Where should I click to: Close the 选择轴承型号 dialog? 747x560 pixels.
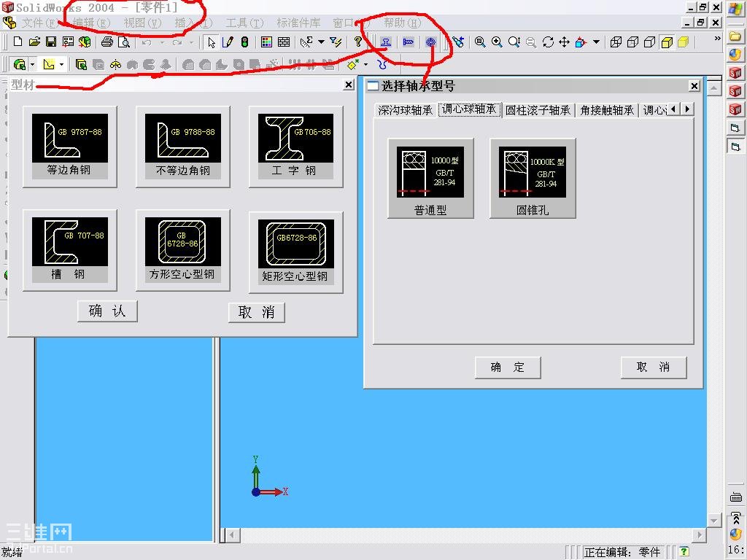click(694, 86)
